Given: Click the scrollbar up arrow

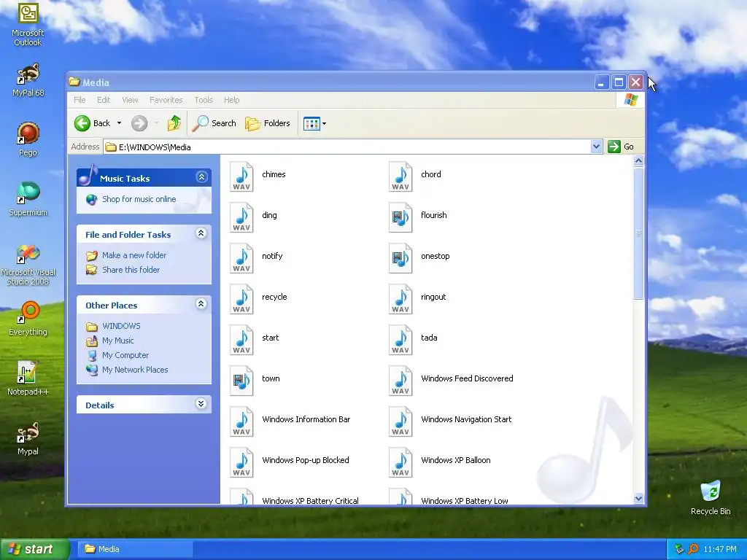Looking at the screenshot, I should 638,161.
